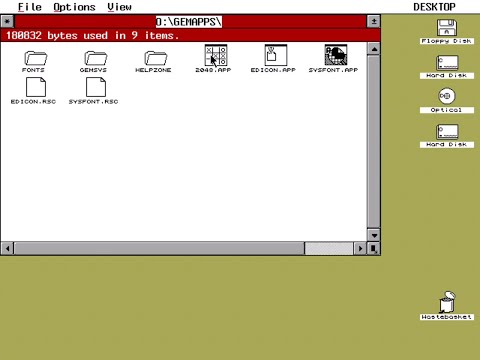Click the scroll up arrow
480x360 pixels.
[x=374, y=49]
